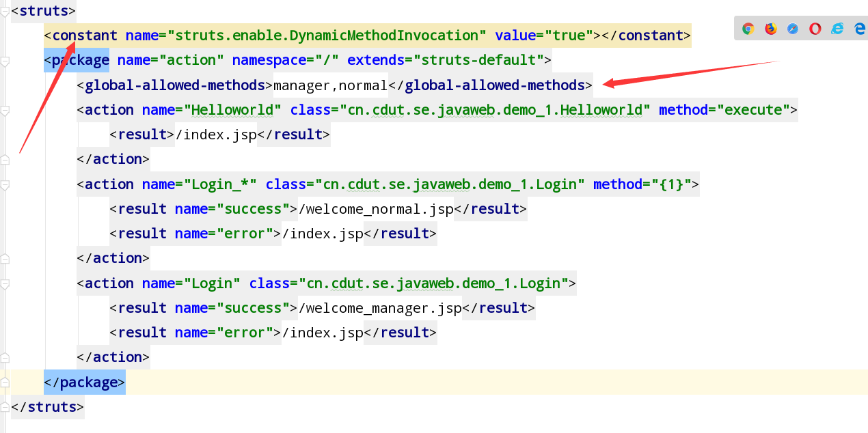
Task: Click the value="true" attribute of constant
Action: point(544,36)
